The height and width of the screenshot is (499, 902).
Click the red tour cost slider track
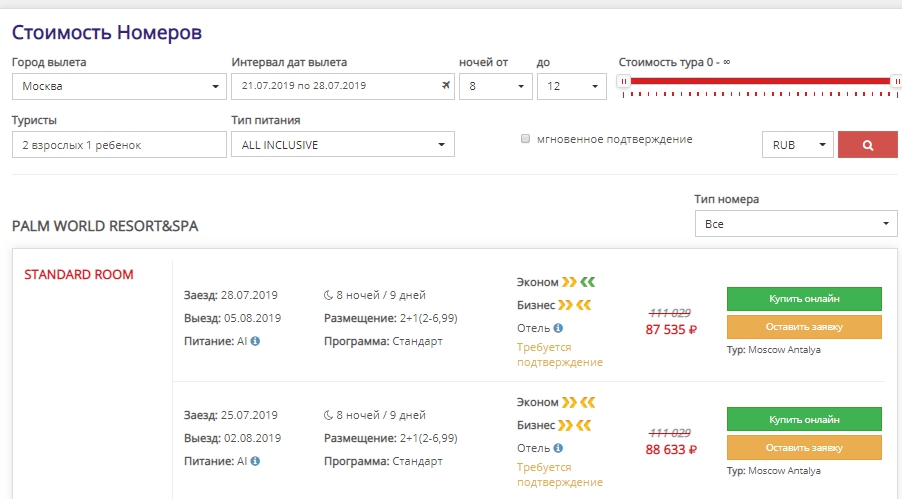(760, 81)
